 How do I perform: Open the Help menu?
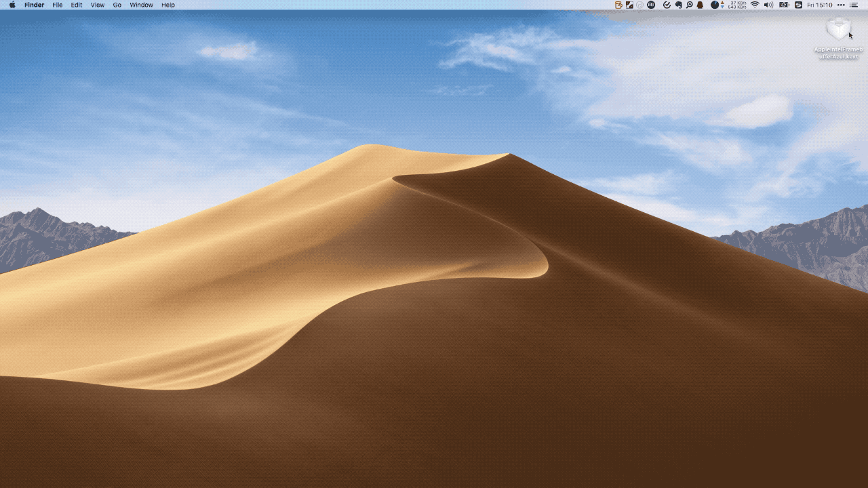[167, 5]
